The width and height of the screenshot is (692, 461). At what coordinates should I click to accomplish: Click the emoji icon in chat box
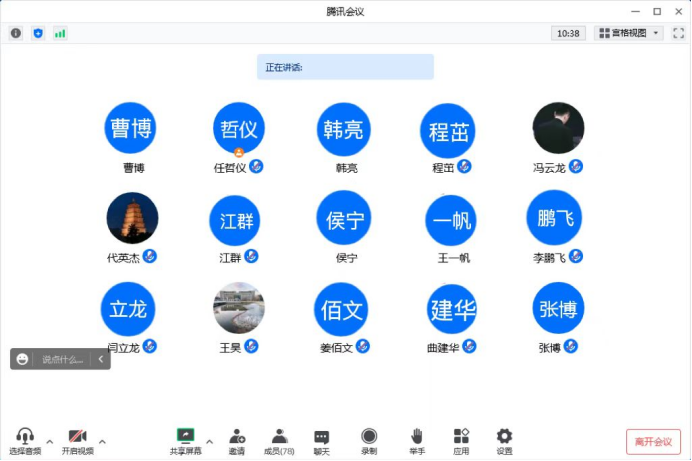[x=23, y=359]
